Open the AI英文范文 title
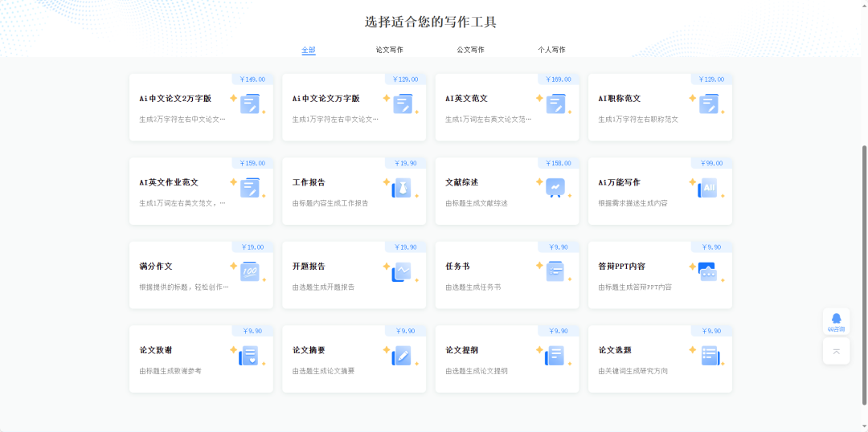868x432 pixels. (466, 99)
